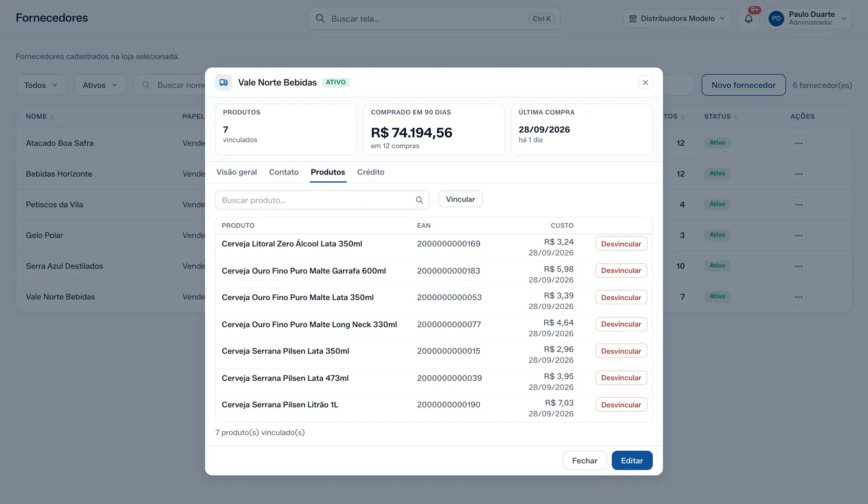Click the PD user avatar
Image resolution: width=868 pixels, height=504 pixels.
(x=776, y=19)
